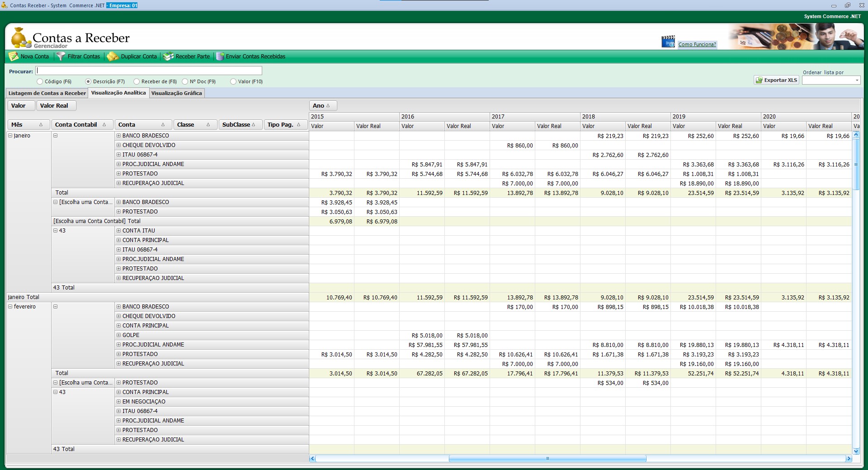Open the Como Funciona? link

[x=697, y=44]
